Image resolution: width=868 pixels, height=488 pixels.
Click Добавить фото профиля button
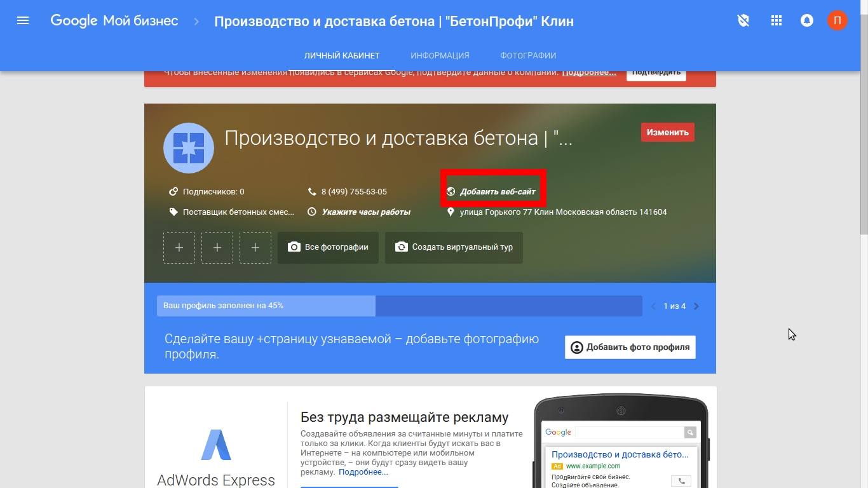[x=630, y=347]
